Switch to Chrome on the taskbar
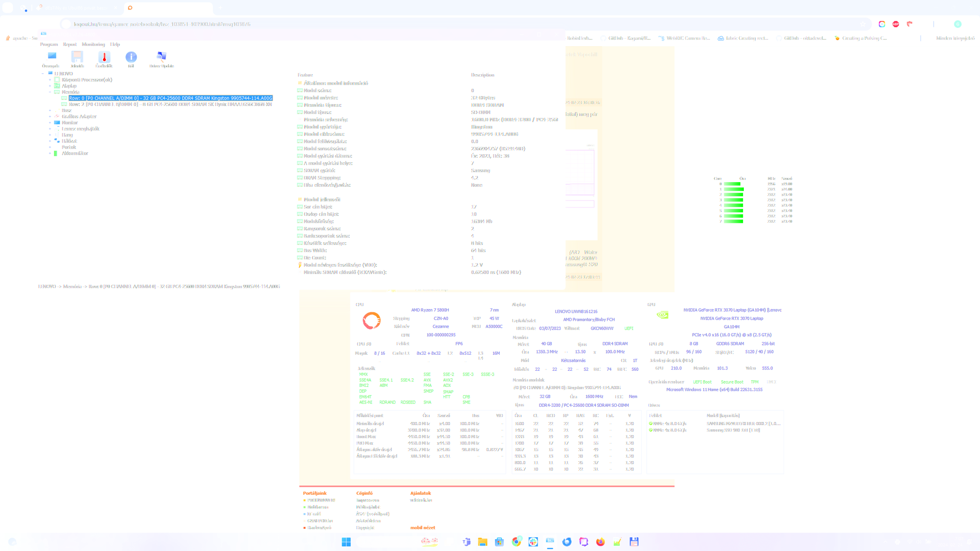Screen dimensions: 980x551 pos(517,542)
